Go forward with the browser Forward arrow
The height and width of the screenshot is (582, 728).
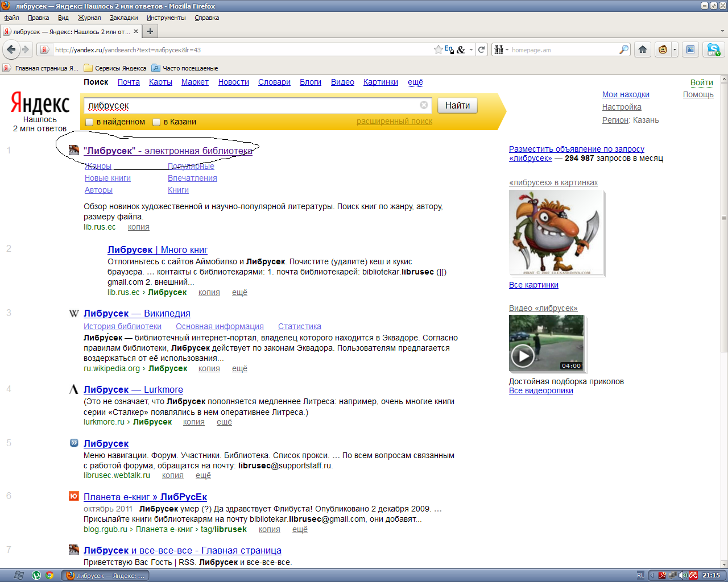[26, 49]
